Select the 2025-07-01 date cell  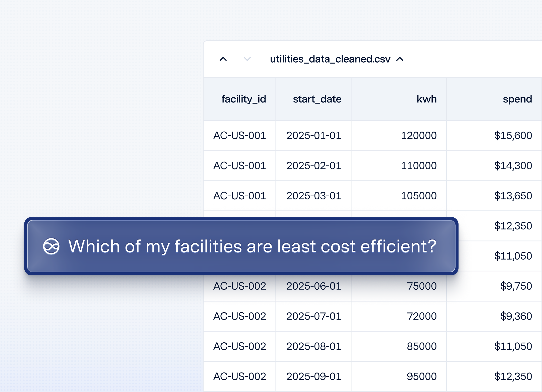pos(313,316)
